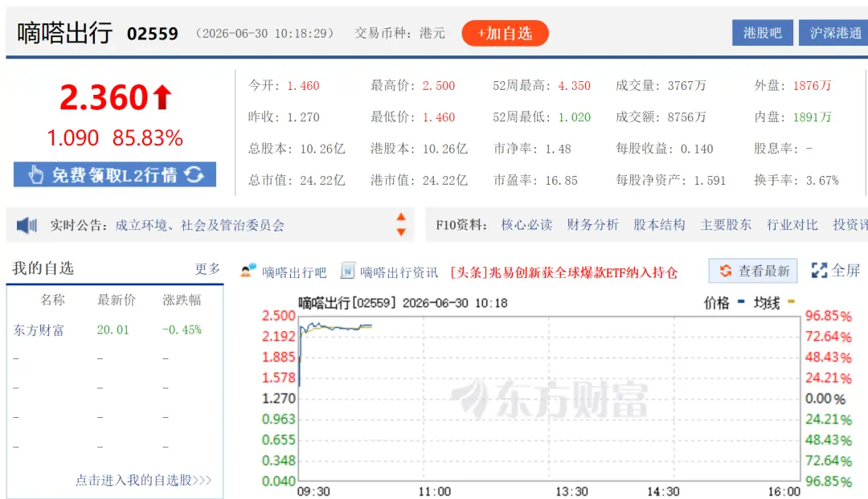Screen dimensions: 868x499
Task: Click the refresh icon on 免费领取L2行情
Action: click(x=194, y=175)
